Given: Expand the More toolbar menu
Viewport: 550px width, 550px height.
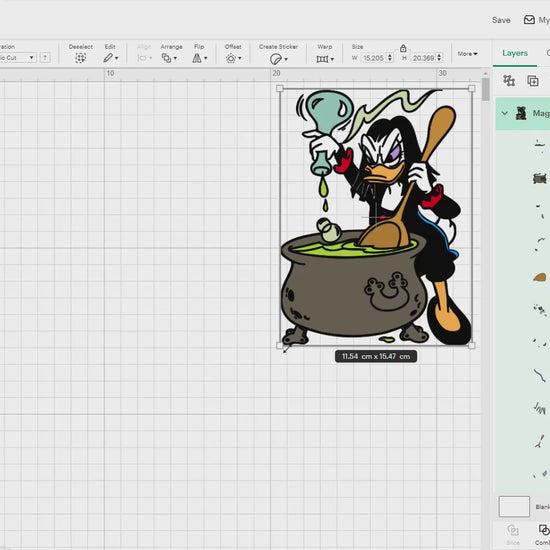Looking at the screenshot, I should tap(467, 54).
